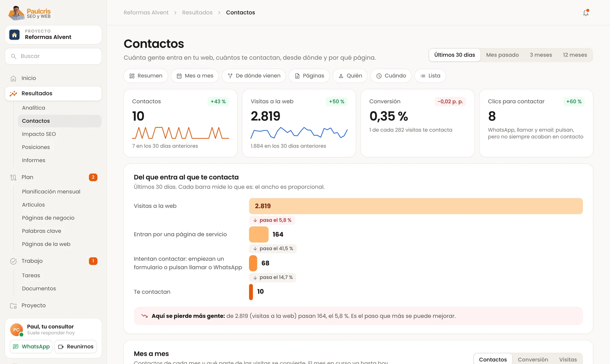This screenshot has height=364, width=610.
Task: Click the Inicio home icon
Action: (x=13, y=79)
